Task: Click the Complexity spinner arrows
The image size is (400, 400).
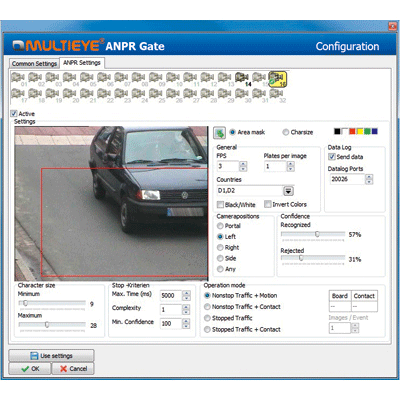Action: pos(186,309)
